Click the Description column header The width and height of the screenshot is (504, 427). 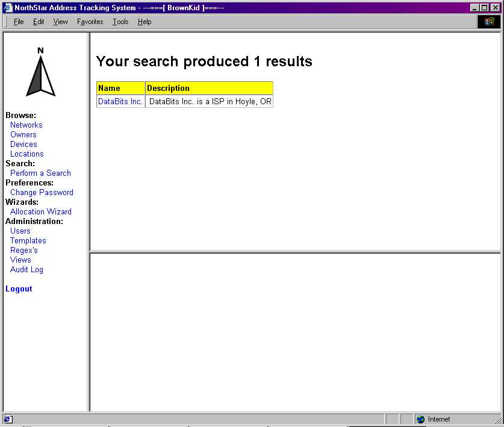point(210,88)
